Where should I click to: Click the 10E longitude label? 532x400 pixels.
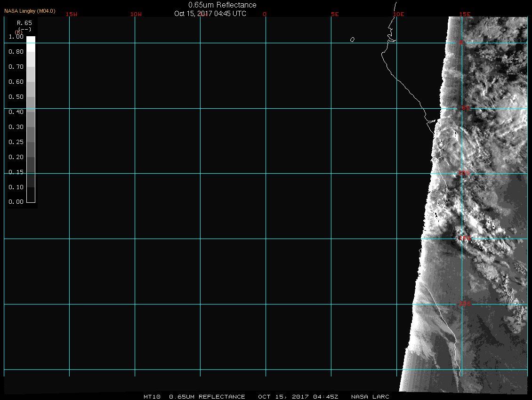(399, 14)
